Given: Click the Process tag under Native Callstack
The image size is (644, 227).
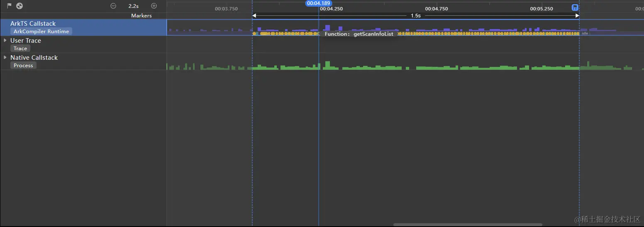Looking at the screenshot, I should 23,66.
